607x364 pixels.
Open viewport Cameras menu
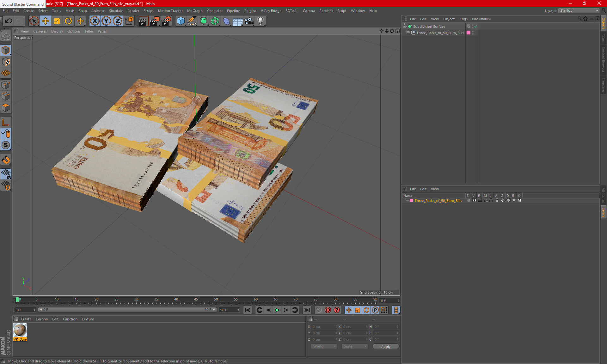tap(40, 31)
